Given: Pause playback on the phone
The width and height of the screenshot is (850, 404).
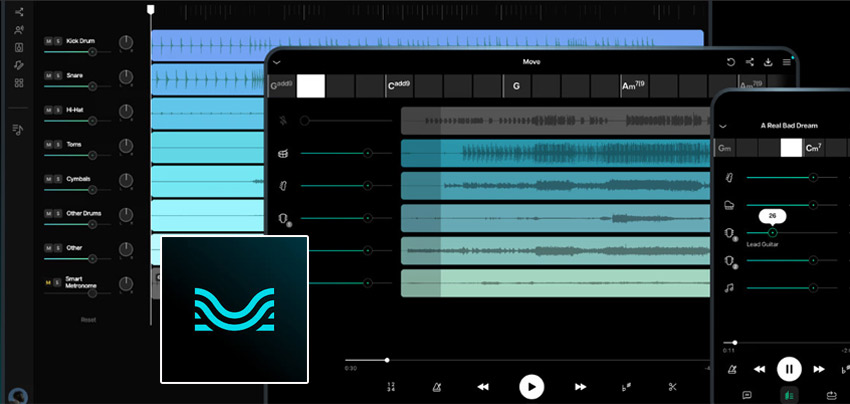Looking at the screenshot, I should tap(789, 369).
